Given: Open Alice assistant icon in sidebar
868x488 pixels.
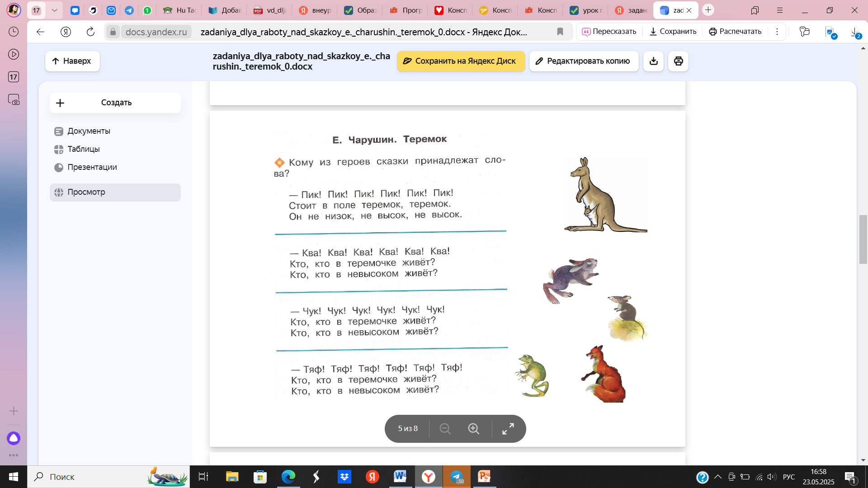Looking at the screenshot, I should coord(14,438).
